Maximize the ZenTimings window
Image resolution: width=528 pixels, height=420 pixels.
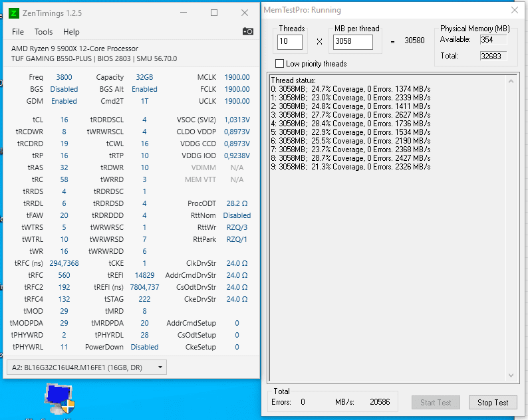point(214,13)
